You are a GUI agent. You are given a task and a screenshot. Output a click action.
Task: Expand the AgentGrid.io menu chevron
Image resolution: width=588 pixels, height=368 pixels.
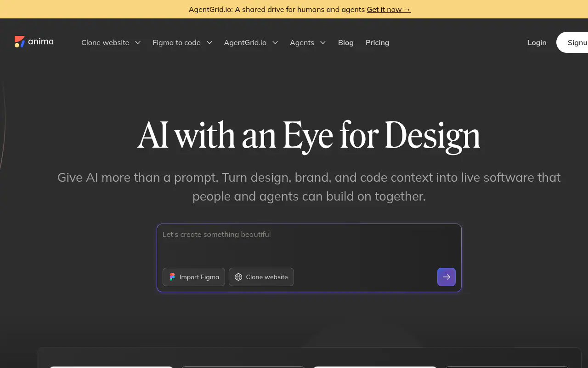pyautogui.click(x=275, y=42)
